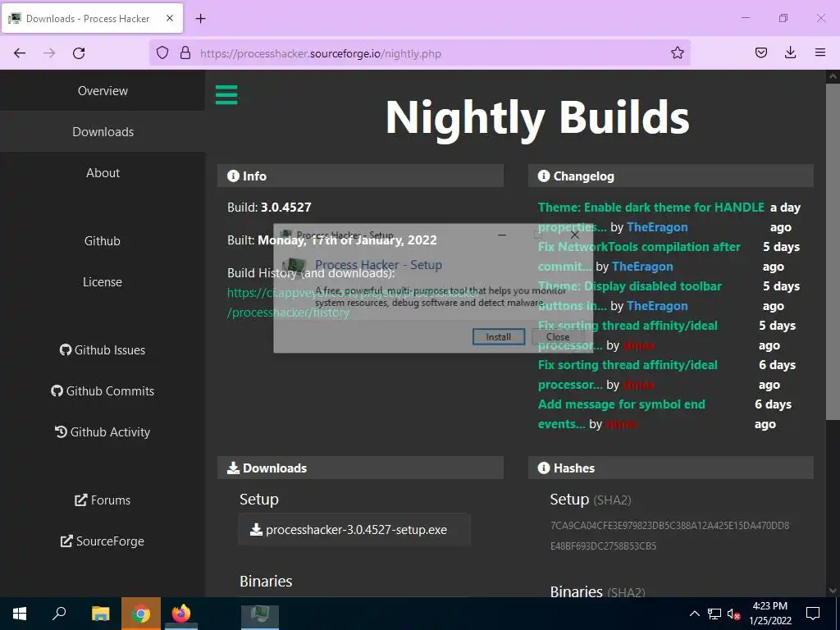Open the SourceForge external link
The image size is (840, 630).
tap(103, 541)
